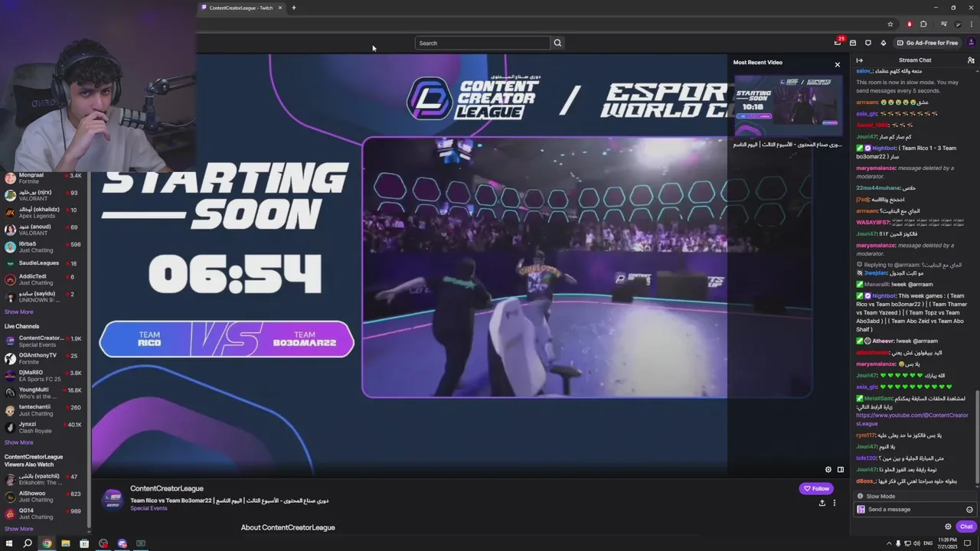The image size is (980, 551).
Task: Open AlShowoo Just Chatting channel
Action: (45, 497)
